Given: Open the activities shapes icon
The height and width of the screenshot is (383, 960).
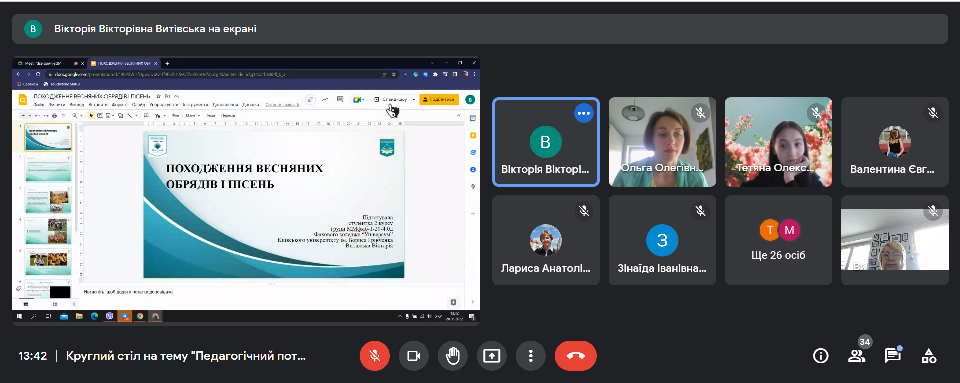Looking at the screenshot, I should [929, 355].
